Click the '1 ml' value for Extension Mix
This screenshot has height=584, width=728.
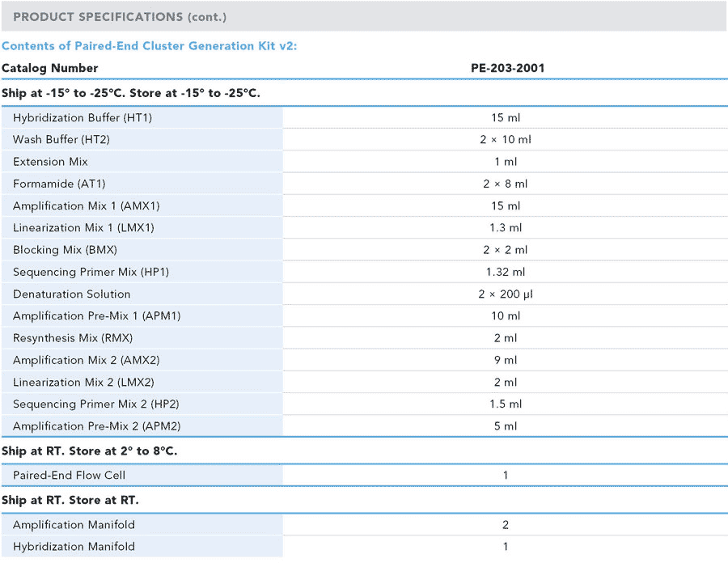(x=506, y=162)
